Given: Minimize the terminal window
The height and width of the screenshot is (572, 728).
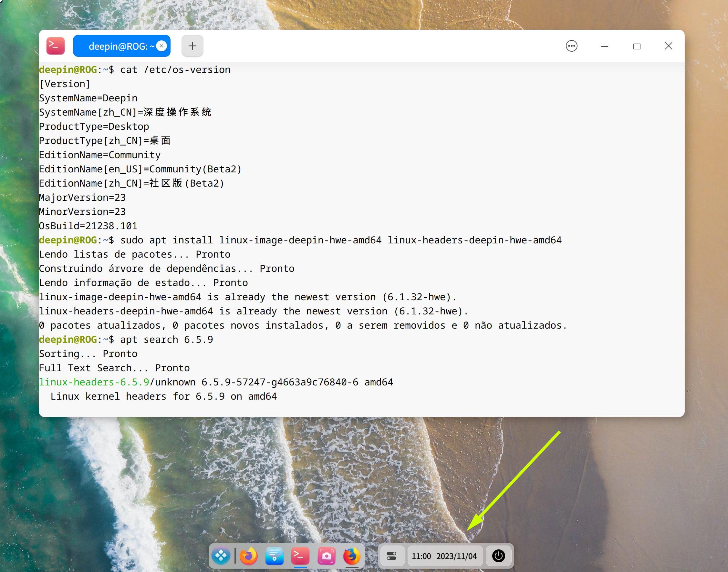Looking at the screenshot, I should click(604, 46).
